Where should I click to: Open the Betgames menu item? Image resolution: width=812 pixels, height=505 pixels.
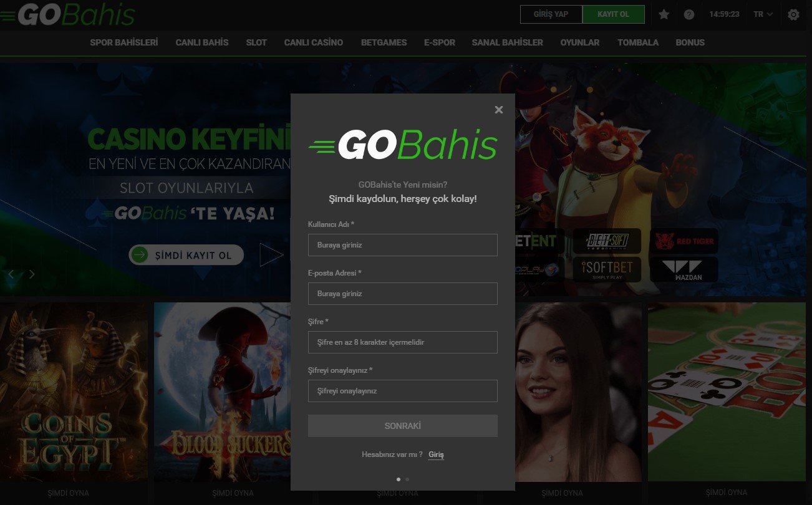click(x=384, y=42)
